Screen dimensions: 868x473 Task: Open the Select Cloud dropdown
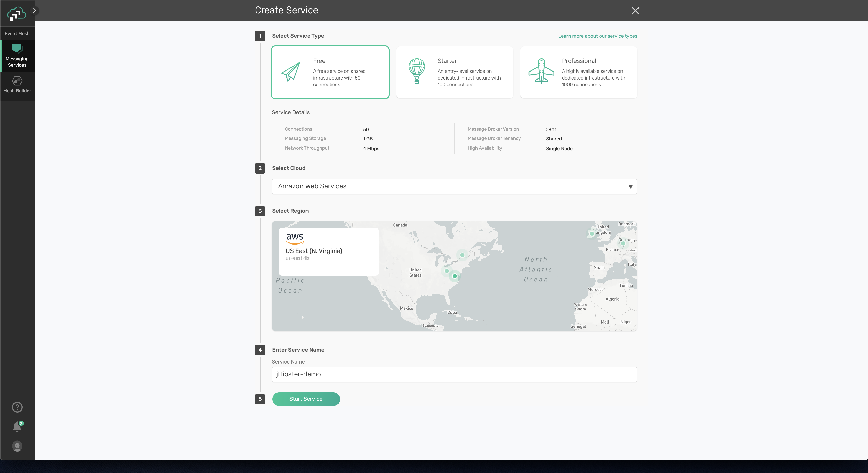pos(454,186)
